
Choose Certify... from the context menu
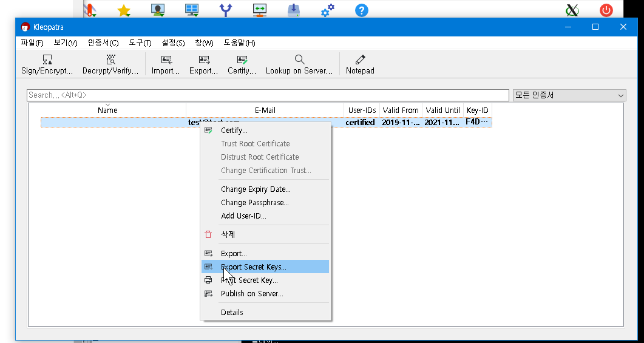pos(265,131)
